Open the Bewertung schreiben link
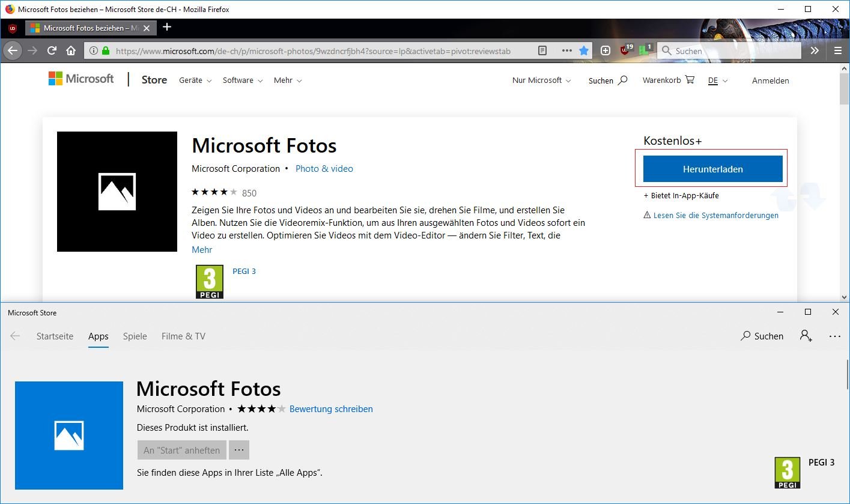 [x=331, y=409]
